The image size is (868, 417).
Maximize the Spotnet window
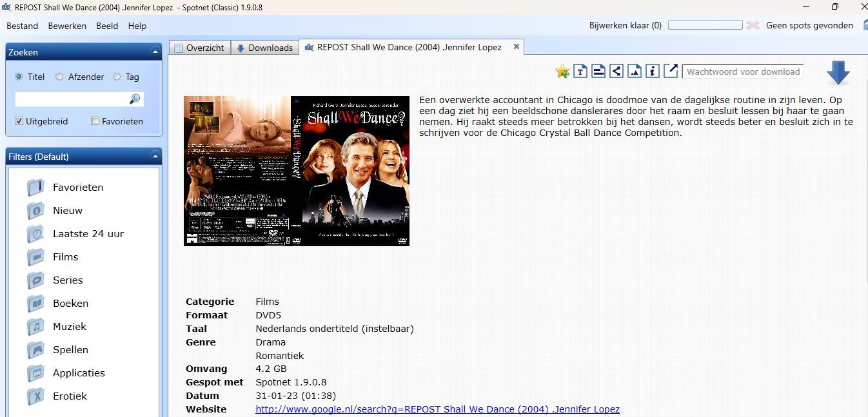coord(835,7)
